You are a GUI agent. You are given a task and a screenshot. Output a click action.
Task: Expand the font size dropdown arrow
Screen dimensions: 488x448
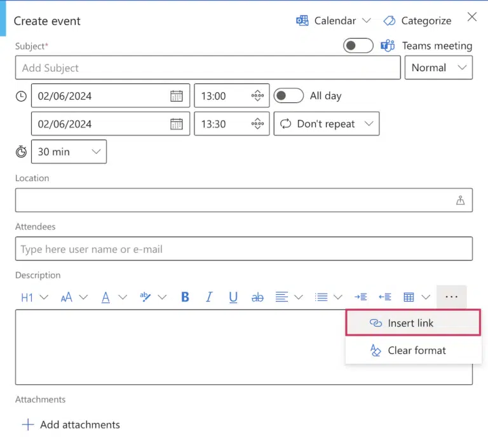click(83, 297)
